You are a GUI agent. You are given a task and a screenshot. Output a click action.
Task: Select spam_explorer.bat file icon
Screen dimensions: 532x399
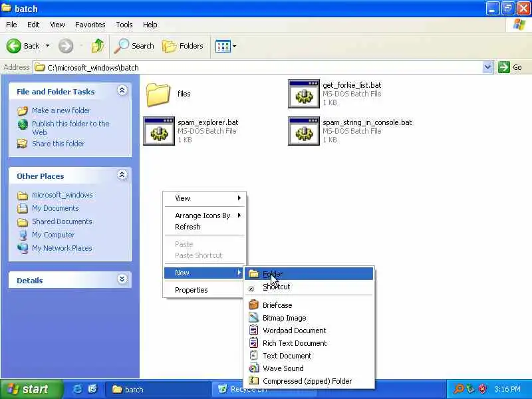click(x=159, y=131)
